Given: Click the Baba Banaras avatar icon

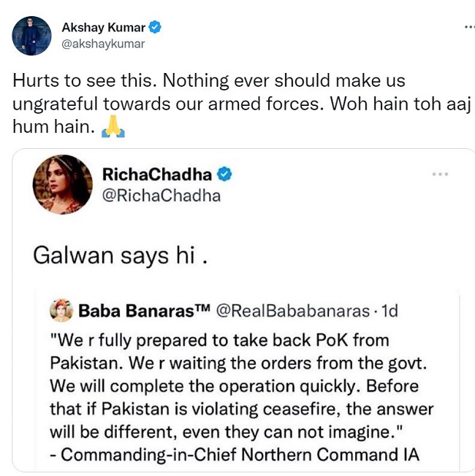Looking at the screenshot, I should (61, 311).
